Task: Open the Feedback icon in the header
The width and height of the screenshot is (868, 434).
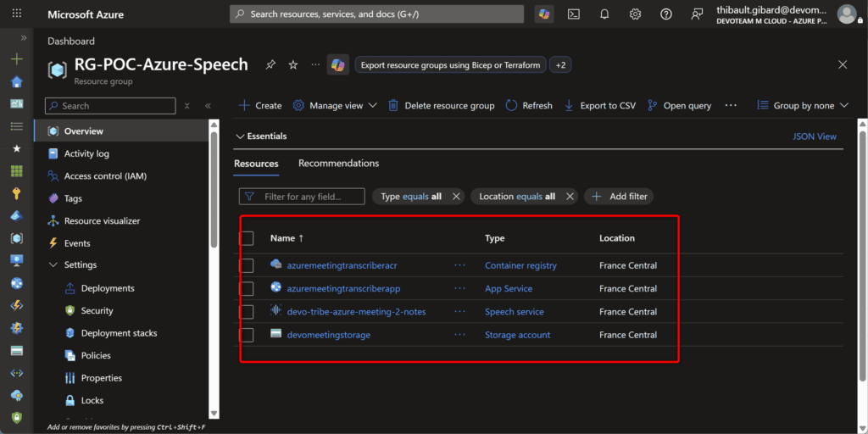Action: point(697,14)
